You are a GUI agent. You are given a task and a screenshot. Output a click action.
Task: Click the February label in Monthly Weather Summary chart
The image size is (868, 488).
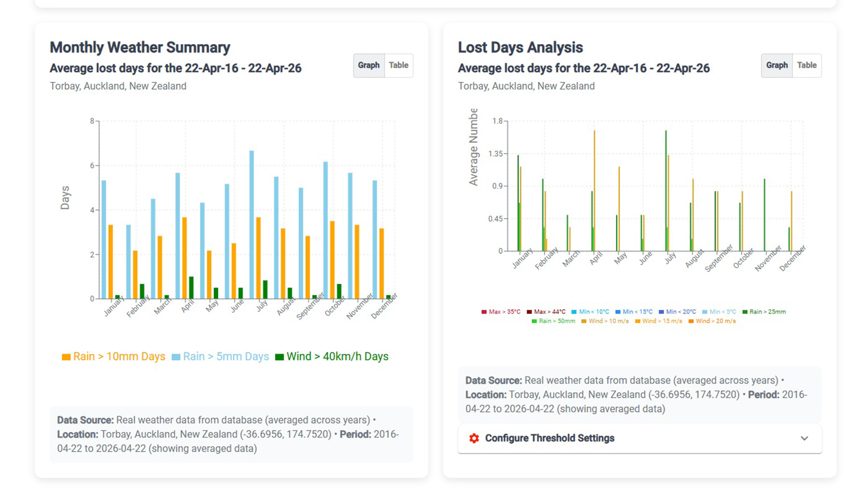tap(137, 306)
